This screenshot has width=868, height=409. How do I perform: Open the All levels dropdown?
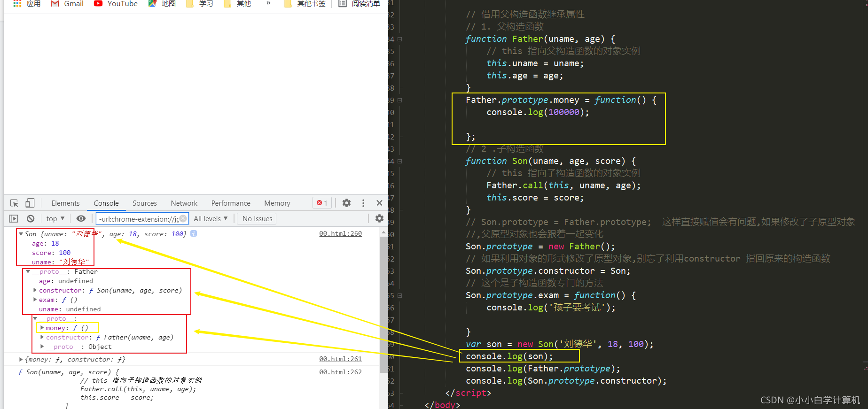211,218
